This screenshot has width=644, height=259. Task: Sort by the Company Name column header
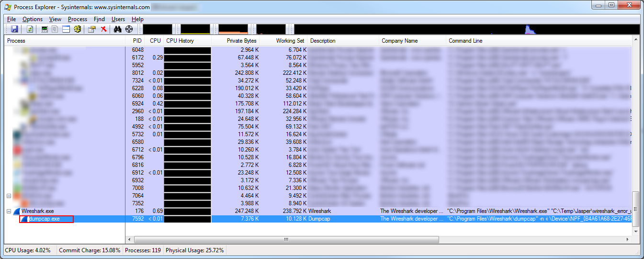click(413, 41)
